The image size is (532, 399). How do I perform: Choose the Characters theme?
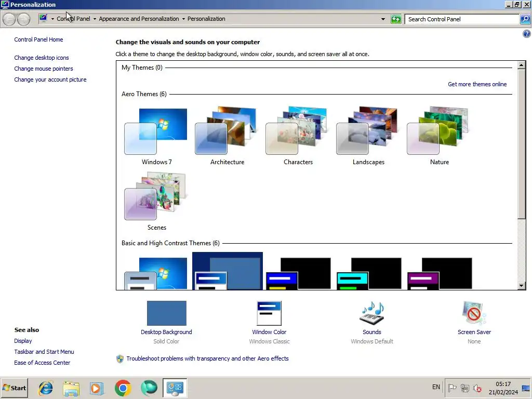pos(298,136)
